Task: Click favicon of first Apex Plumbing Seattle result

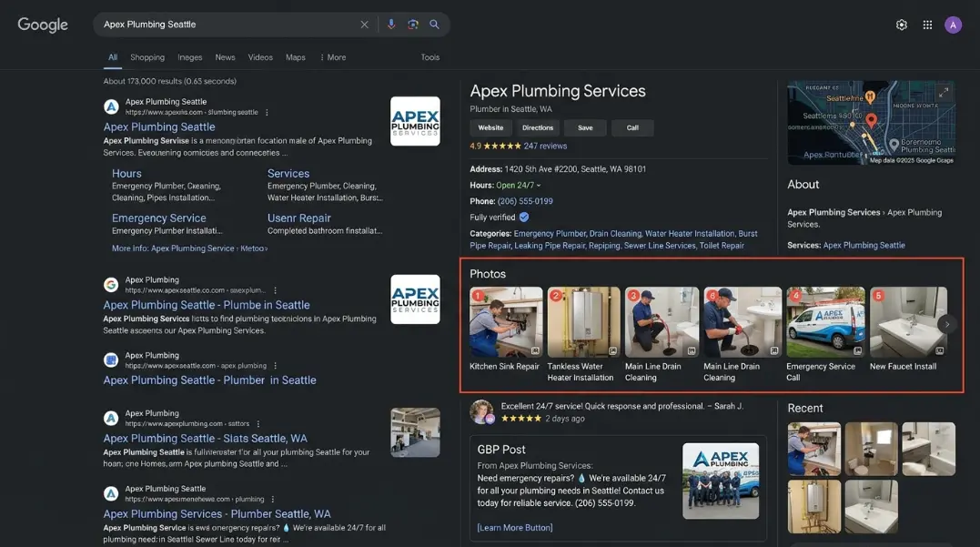Action: [x=111, y=106]
